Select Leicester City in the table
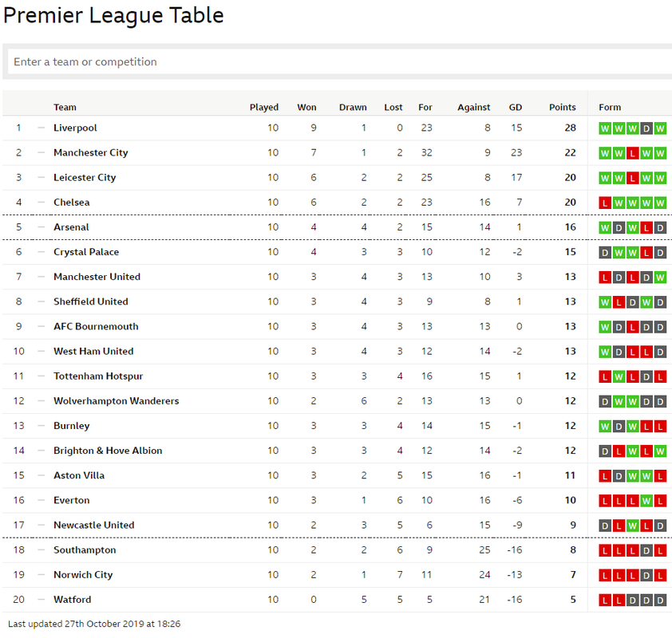The image size is (672, 638). pyautogui.click(x=85, y=178)
